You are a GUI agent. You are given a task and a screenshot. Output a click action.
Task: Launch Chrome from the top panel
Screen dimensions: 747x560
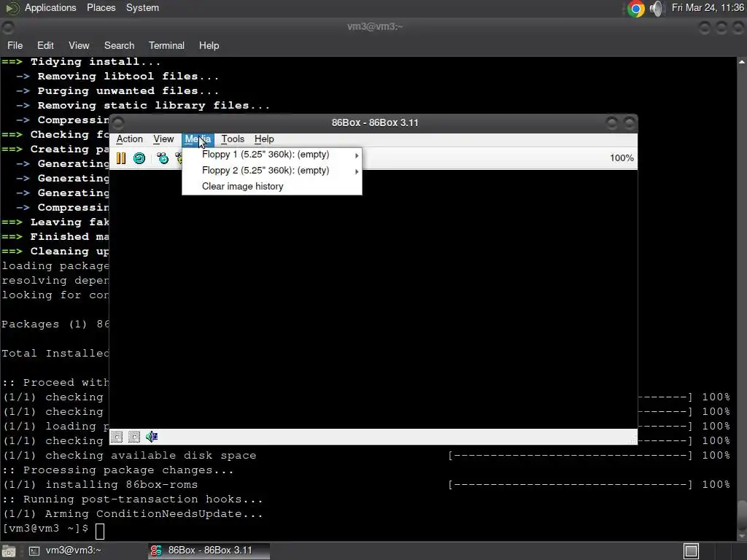coord(635,9)
